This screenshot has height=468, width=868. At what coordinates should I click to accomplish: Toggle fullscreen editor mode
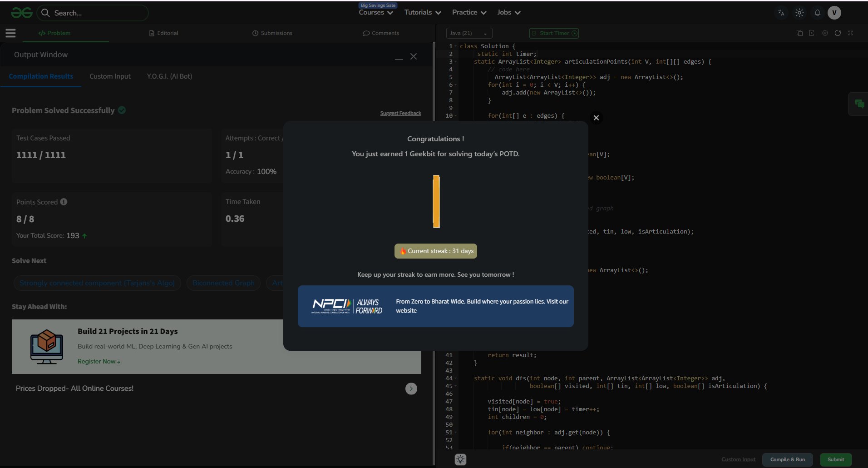[850, 33]
